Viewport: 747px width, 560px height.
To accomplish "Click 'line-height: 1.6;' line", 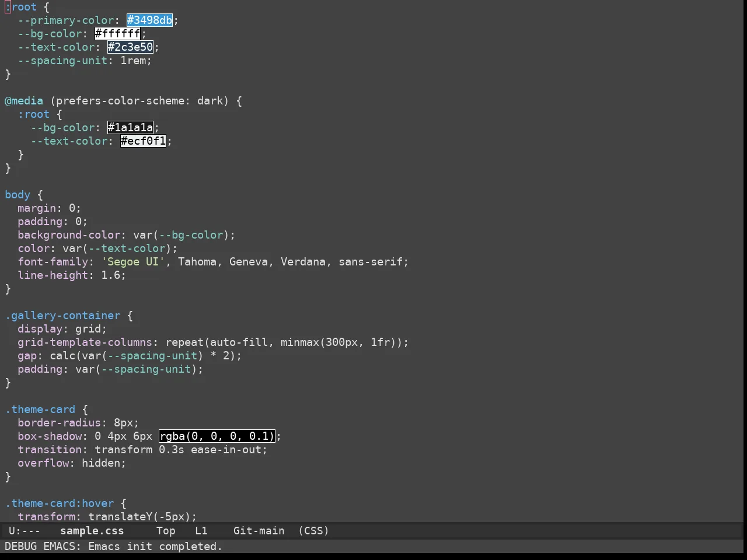I will (x=72, y=275).
